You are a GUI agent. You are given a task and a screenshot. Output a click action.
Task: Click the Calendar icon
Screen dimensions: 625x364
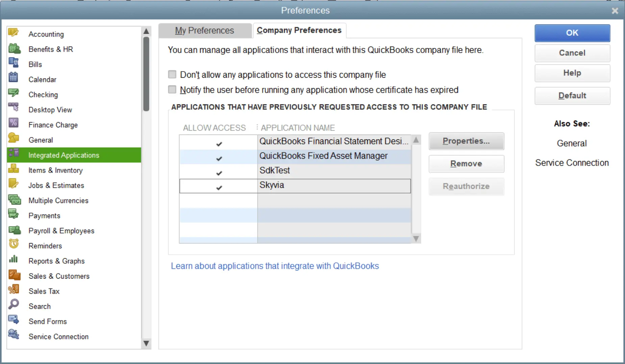coord(13,77)
